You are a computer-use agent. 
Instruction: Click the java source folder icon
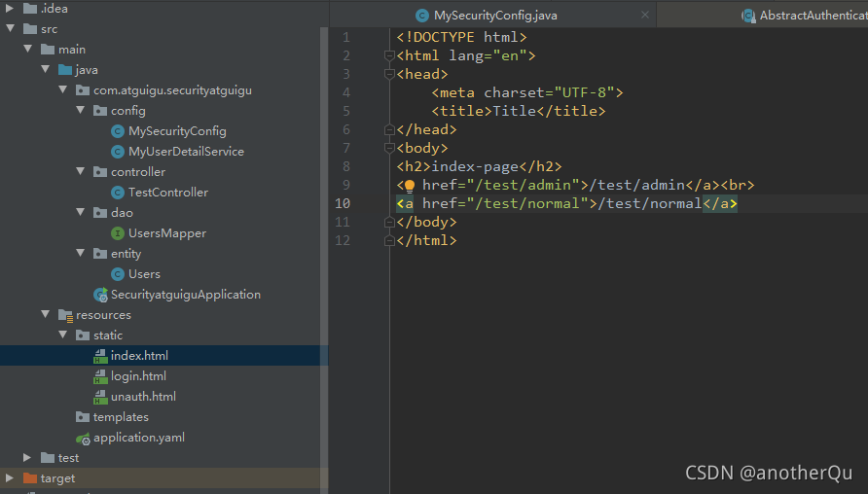(65, 70)
